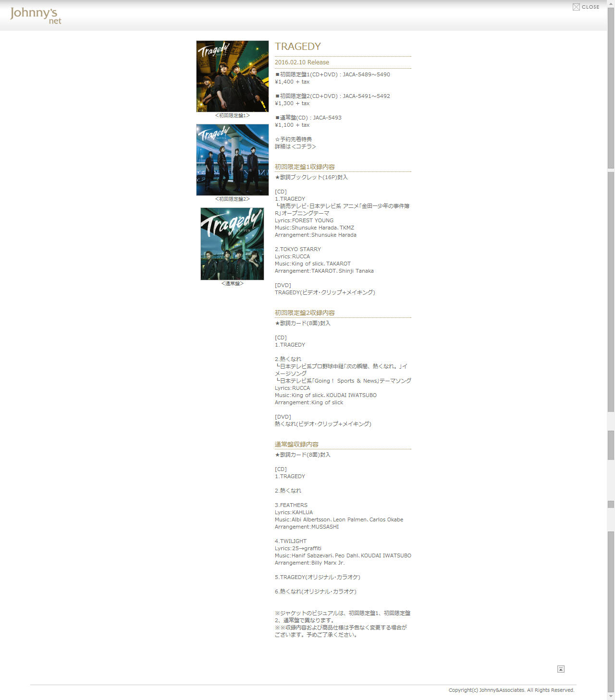The width and height of the screenshot is (615, 700).
Task: Click the 初回限定盤1収録内容 heading
Action: click(305, 167)
